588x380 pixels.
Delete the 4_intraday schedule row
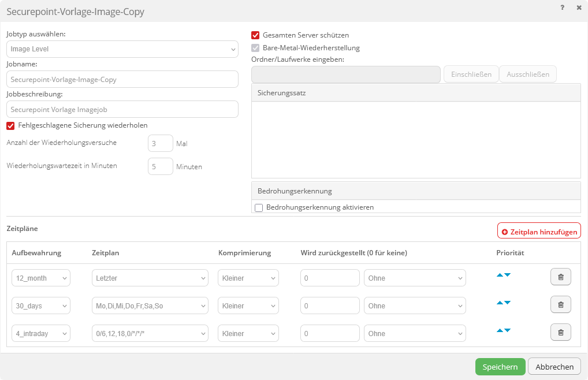click(560, 333)
